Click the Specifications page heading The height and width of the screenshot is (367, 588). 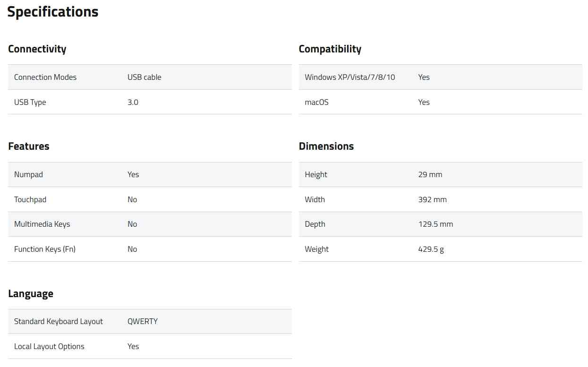53,12
